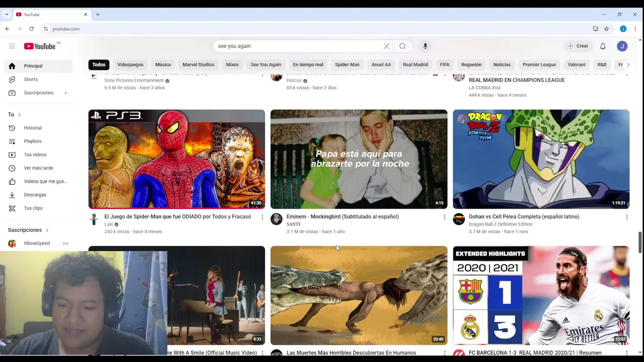Select the Premier League filter chip
This screenshot has height=362, width=644.
click(x=539, y=65)
